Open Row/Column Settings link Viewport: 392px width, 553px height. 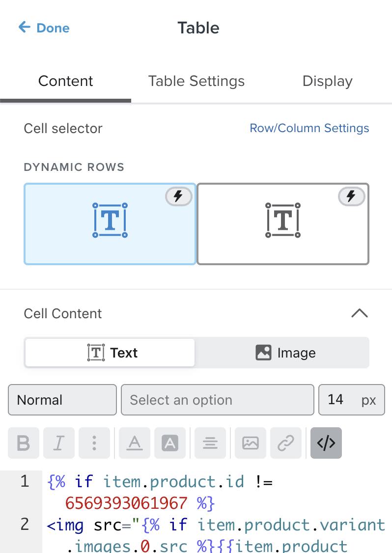[x=309, y=128]
